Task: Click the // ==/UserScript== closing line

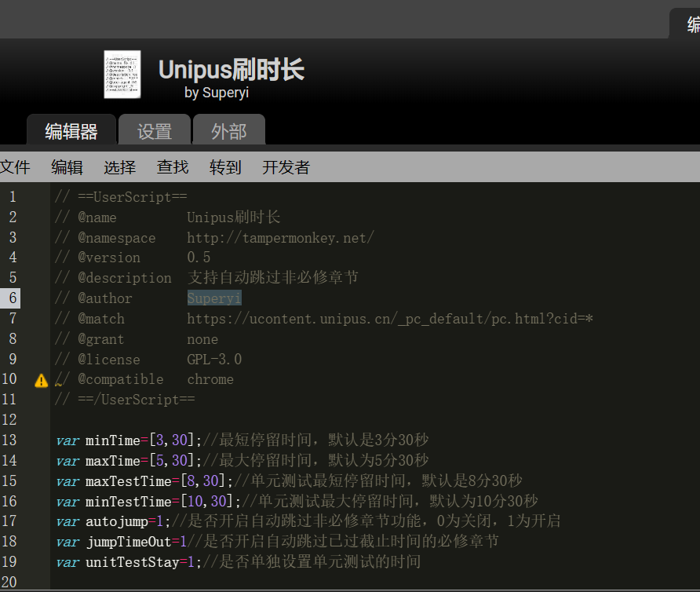Action: [x=125, y=400]
